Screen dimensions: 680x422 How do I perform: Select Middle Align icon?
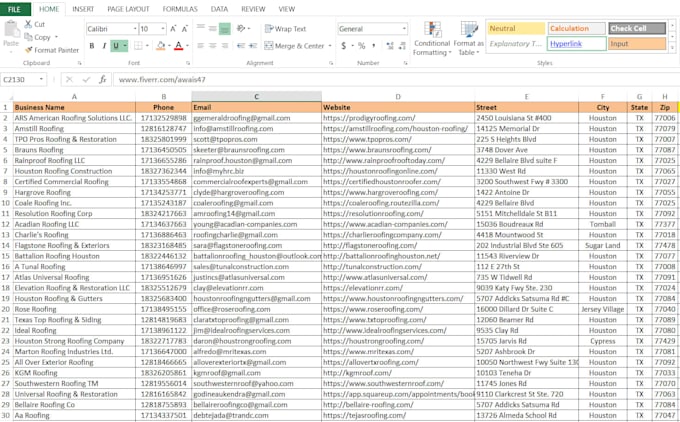[x=212, y=29]
